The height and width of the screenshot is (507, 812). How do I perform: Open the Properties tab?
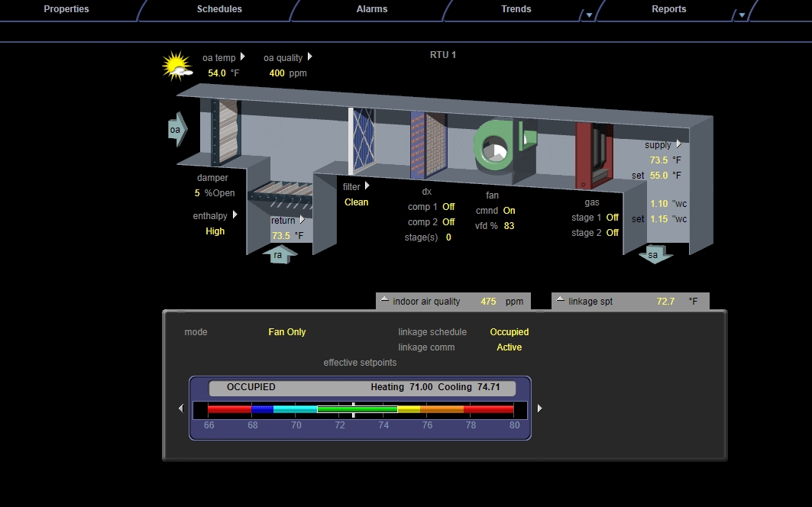point(66,9)
